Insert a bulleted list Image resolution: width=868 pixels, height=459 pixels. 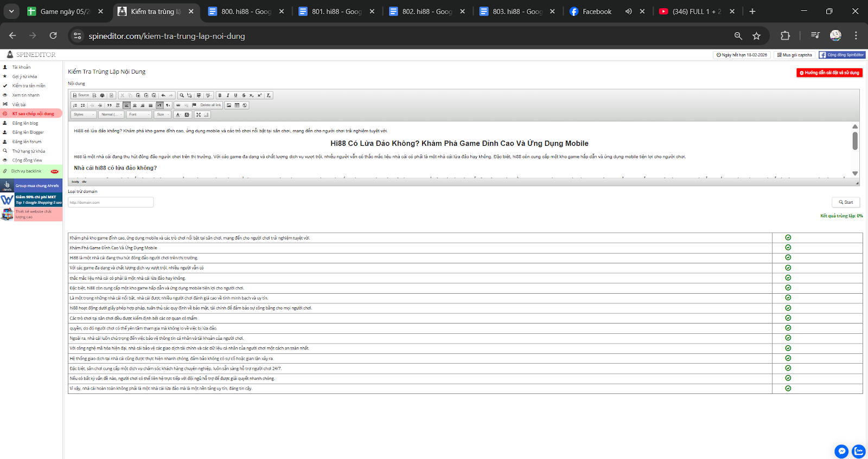point(82,105)
